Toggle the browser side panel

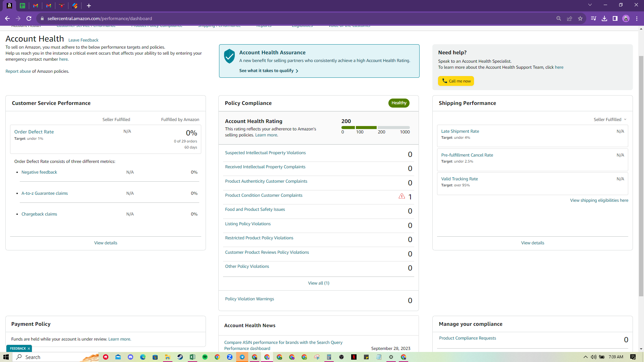(615, 18)
